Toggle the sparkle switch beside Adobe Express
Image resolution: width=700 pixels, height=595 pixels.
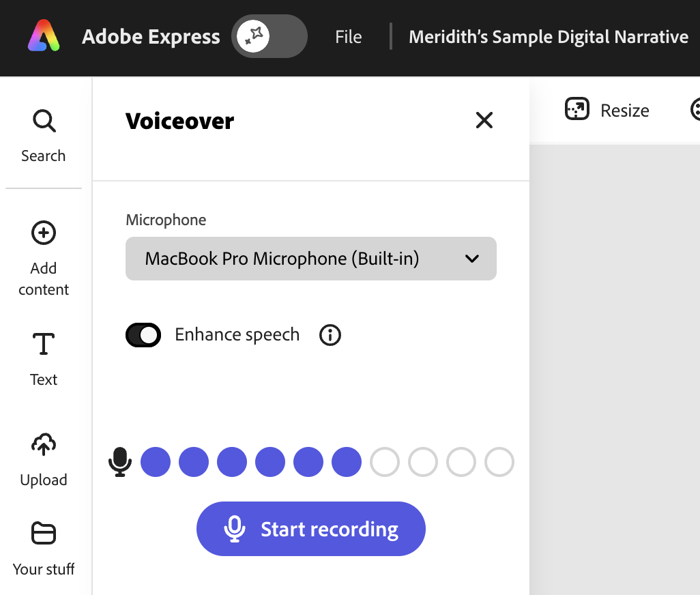coord(269,36)
